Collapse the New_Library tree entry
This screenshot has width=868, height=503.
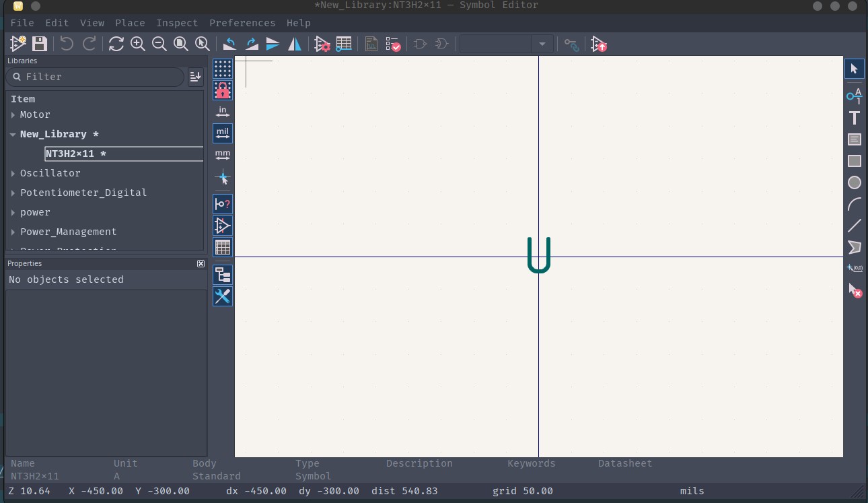click(x=13, y=134)
